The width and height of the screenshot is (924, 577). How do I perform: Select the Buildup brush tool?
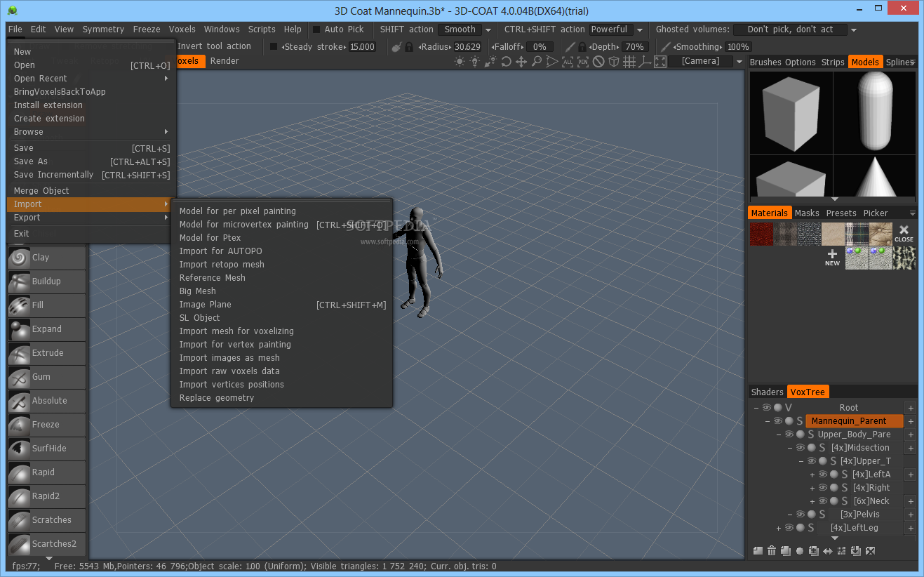(x=46, y=281)
